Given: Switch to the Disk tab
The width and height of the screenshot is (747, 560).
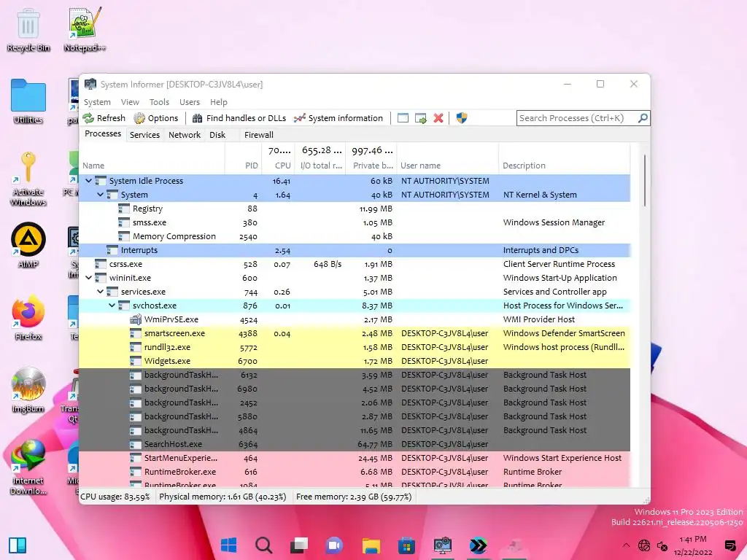Looking at the screenshot, I should pos(217,135).
